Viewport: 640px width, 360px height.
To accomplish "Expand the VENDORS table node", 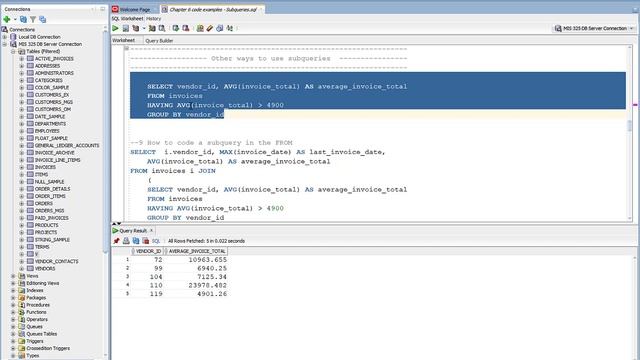I will 22,269.
